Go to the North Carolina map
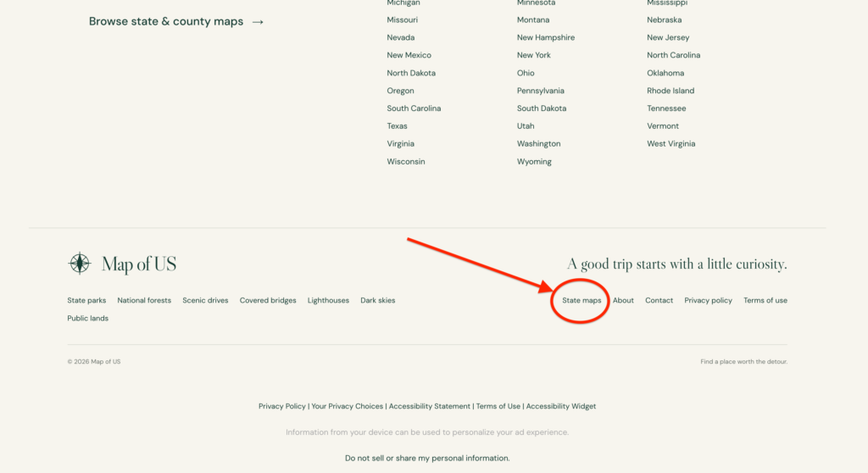 (x=674, y=55)
